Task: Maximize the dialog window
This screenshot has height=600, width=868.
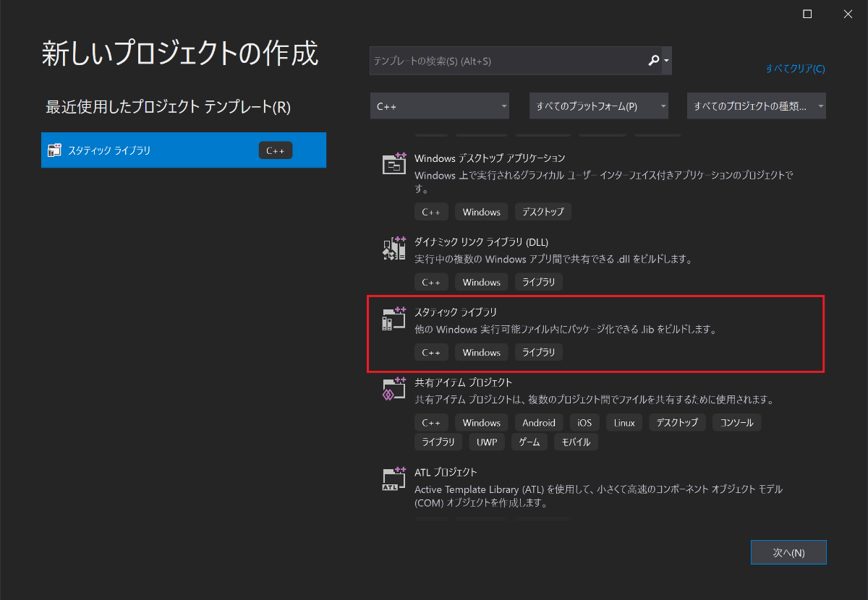Action: tap(807, 14)
